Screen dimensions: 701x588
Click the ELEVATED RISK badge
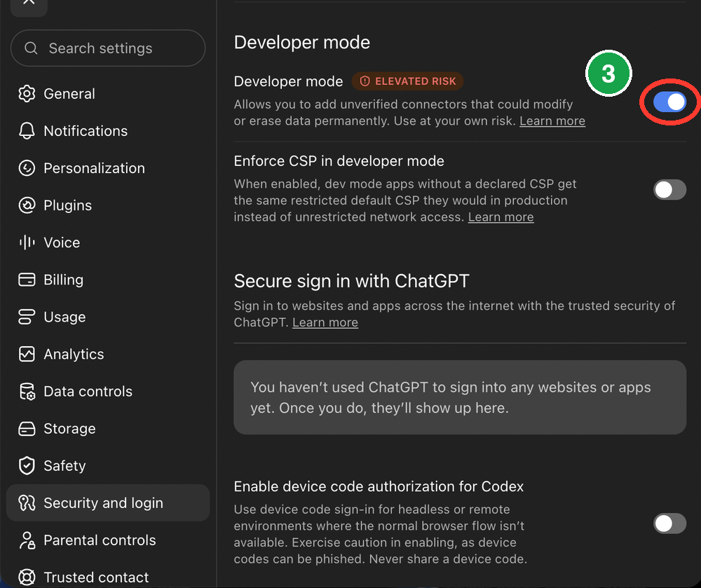click(407, 81)
